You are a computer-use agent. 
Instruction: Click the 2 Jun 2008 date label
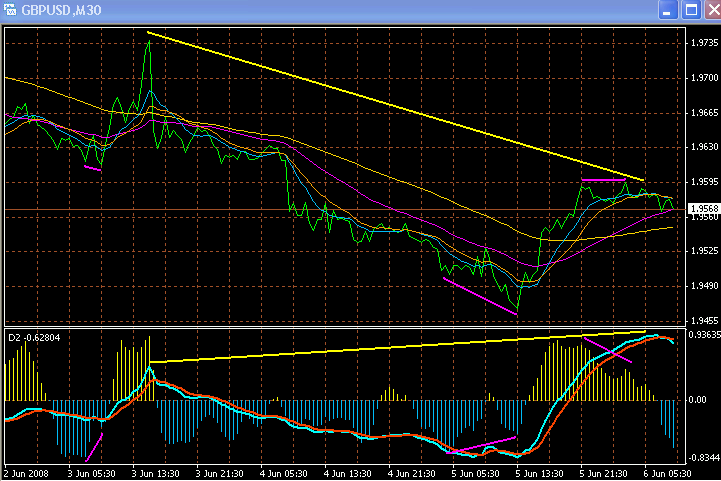[x=26, y=474]
